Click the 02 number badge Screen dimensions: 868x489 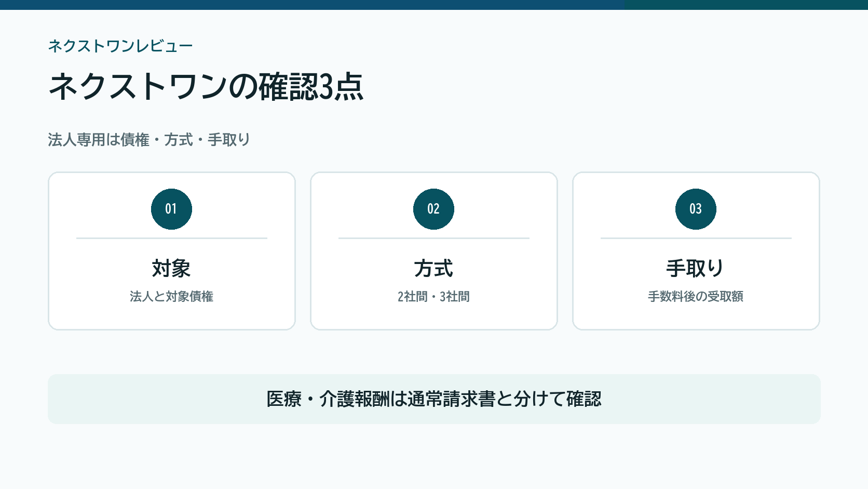pyautogui.click(x=433, y=209)
